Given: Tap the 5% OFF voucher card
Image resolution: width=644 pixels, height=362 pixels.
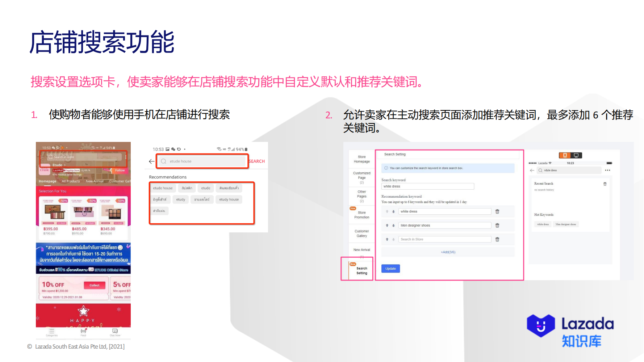Looking at the screenshot, I should coord(121,289).
